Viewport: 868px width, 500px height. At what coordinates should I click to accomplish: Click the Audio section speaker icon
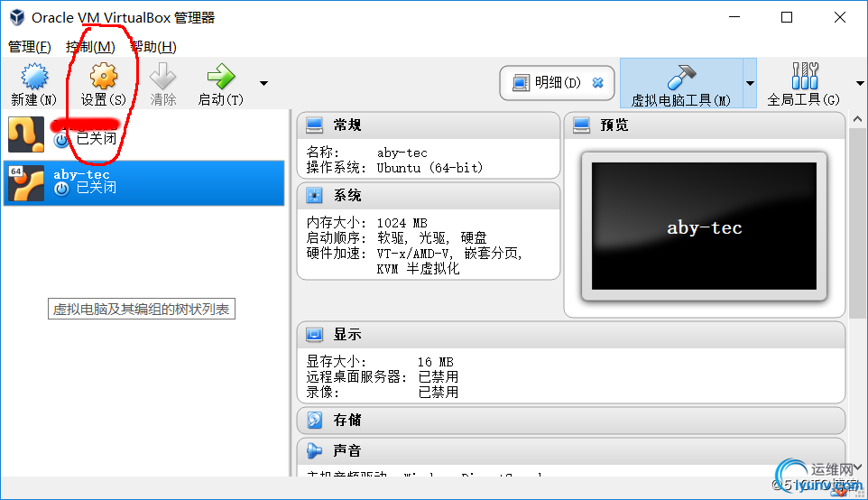314,450
